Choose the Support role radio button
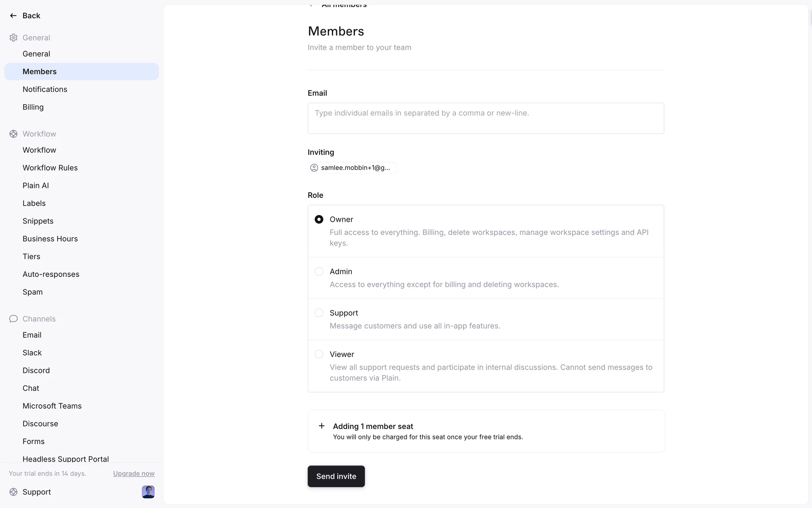This screenshot has height=508, width=812. coord(319,313)
